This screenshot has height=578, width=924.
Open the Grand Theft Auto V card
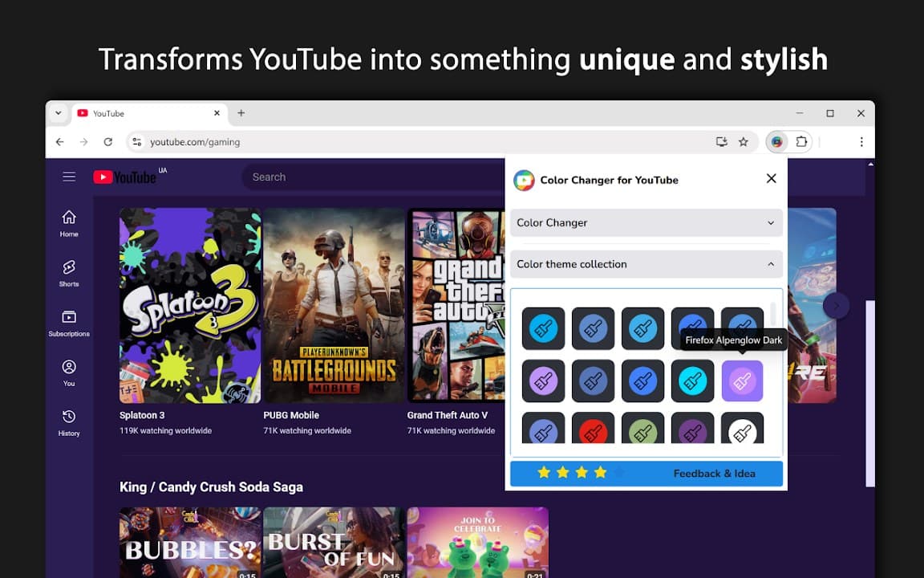coord(456,306)
